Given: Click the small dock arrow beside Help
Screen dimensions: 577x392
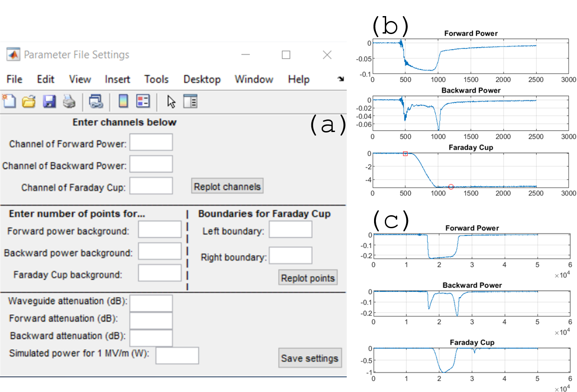Looking at the screenshot, I should pos(341,79).
